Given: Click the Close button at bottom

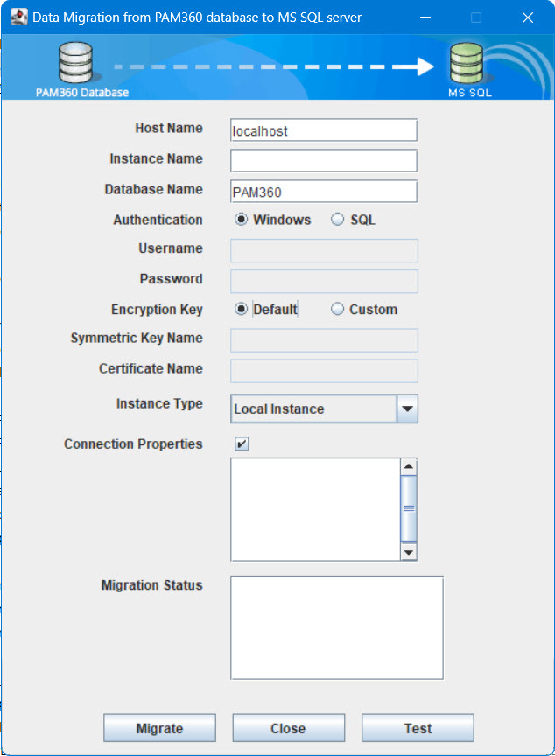Looking at the screenshot, I should click(x=288, y=728).
